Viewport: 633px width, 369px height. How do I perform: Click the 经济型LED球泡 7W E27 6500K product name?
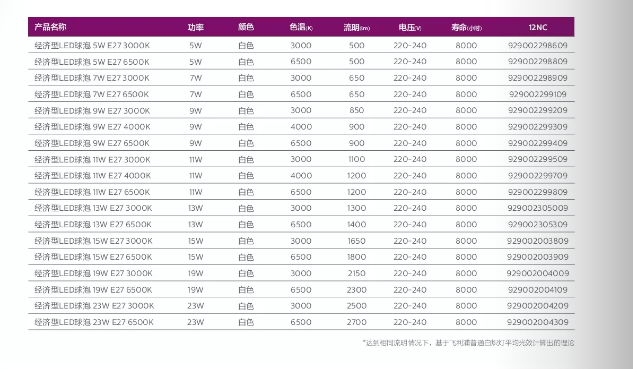pos(92,94)
